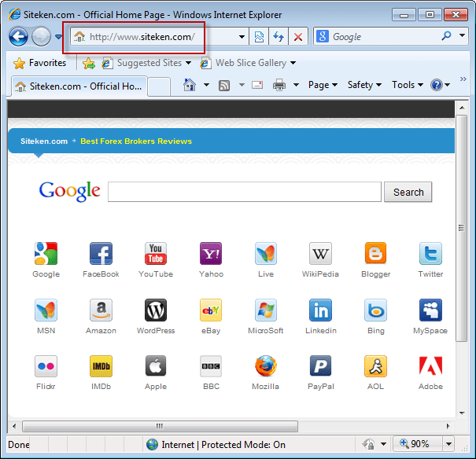
Task: Click the magnifier search icon in the toolbar
Action: pos(446,36)
